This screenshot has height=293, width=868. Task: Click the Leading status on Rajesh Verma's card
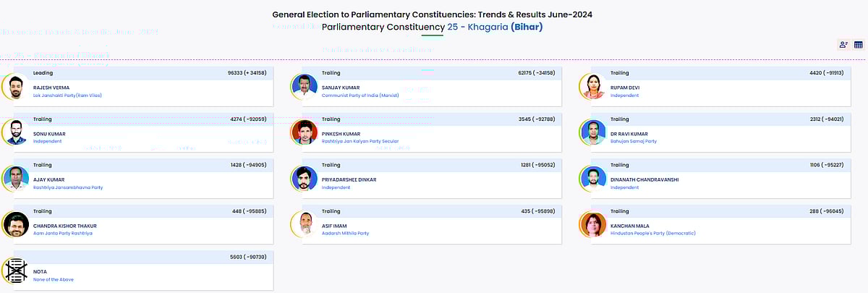(x=43, y=73)
